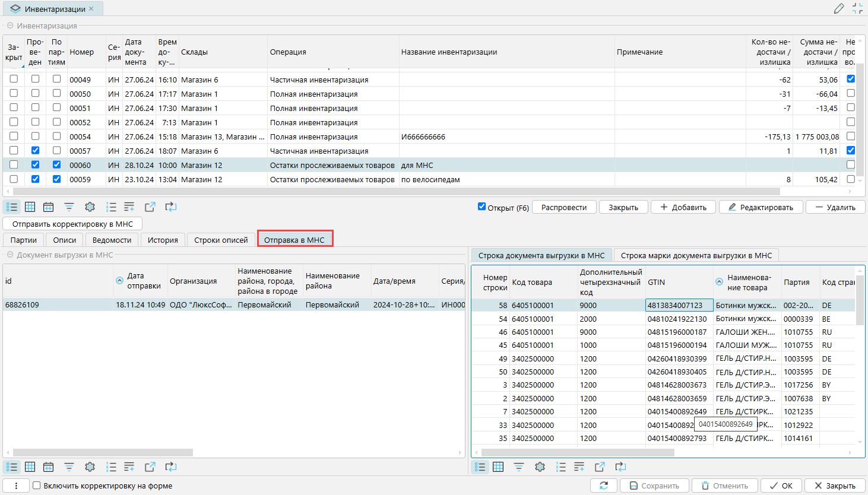This screenshot has width=868, height=495.
Task: Open the Строка марки документа выгрузки в МНС tab
Action: pos(696,255)
